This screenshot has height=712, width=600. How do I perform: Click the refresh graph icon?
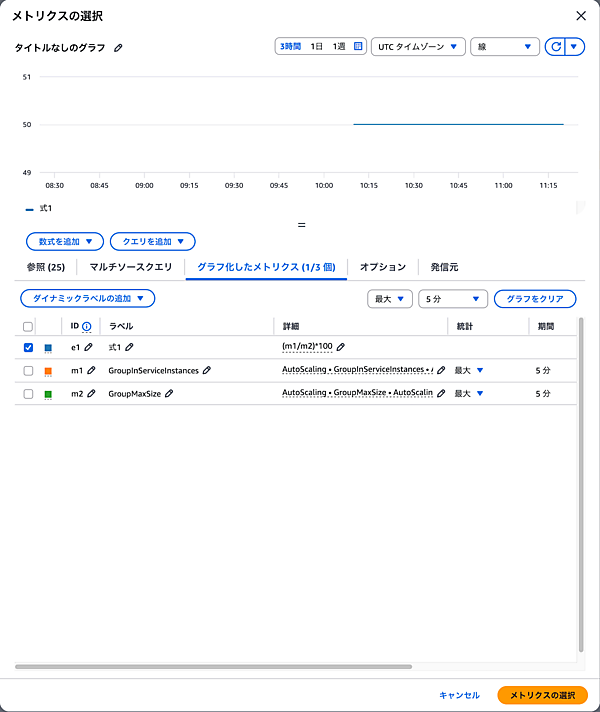coord(554,46)
